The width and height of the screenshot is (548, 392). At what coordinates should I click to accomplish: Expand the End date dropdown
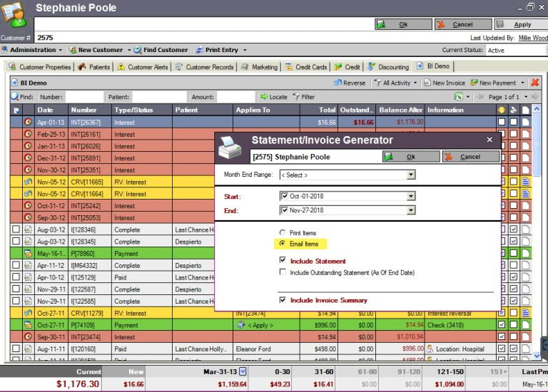tap(410, 210)
